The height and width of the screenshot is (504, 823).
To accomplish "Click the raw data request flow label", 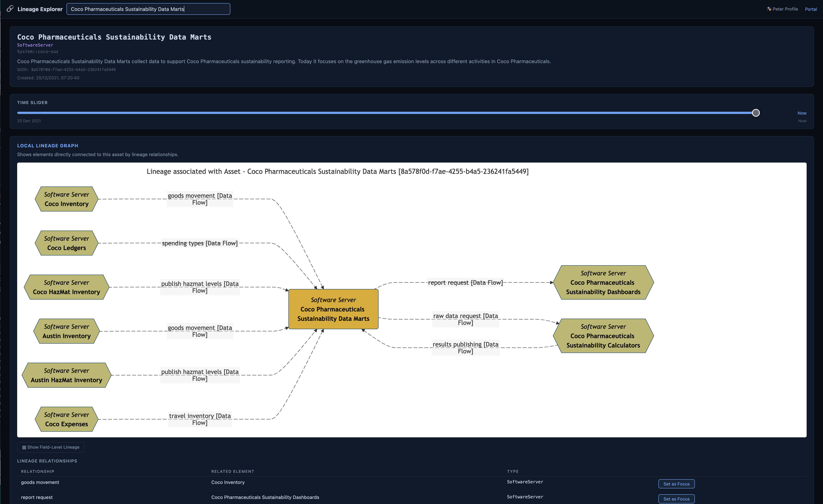I will click(465, 319).
